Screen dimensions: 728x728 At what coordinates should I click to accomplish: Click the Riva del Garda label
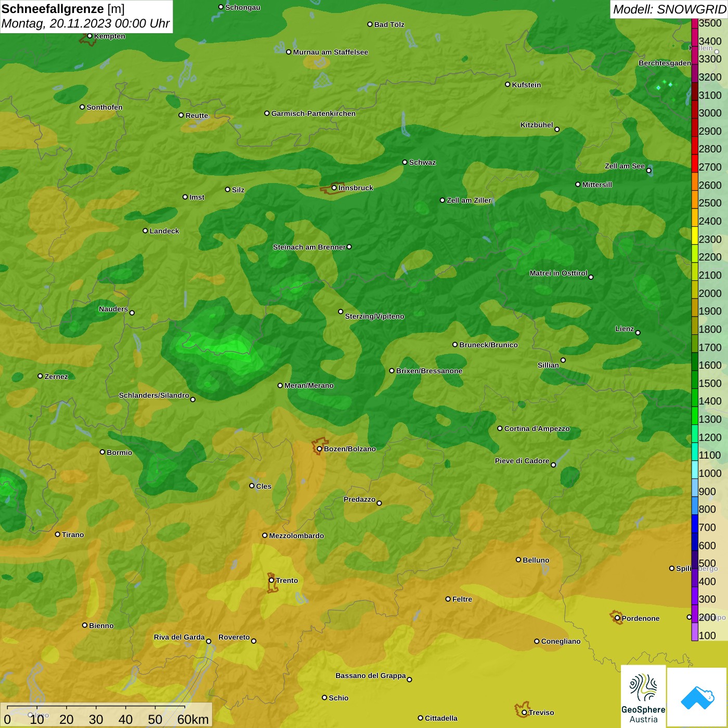pyautogui.click(x=179, y=637)
